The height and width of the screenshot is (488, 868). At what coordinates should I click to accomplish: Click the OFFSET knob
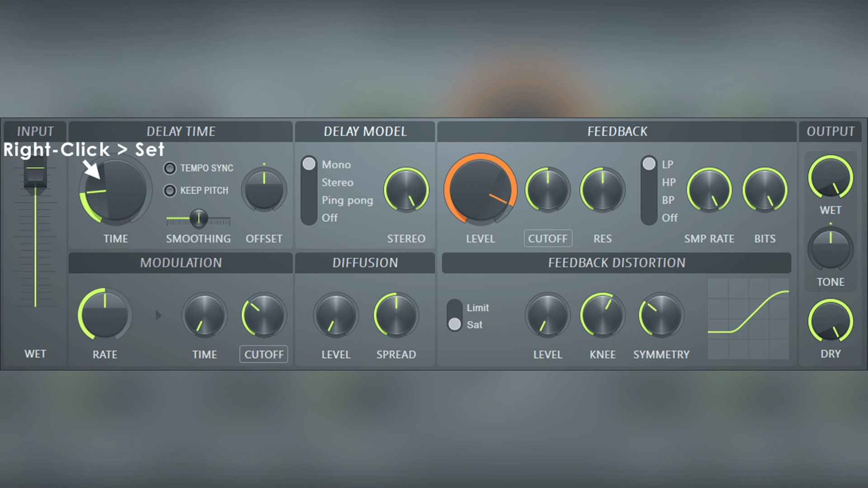[x=264, y=190]
